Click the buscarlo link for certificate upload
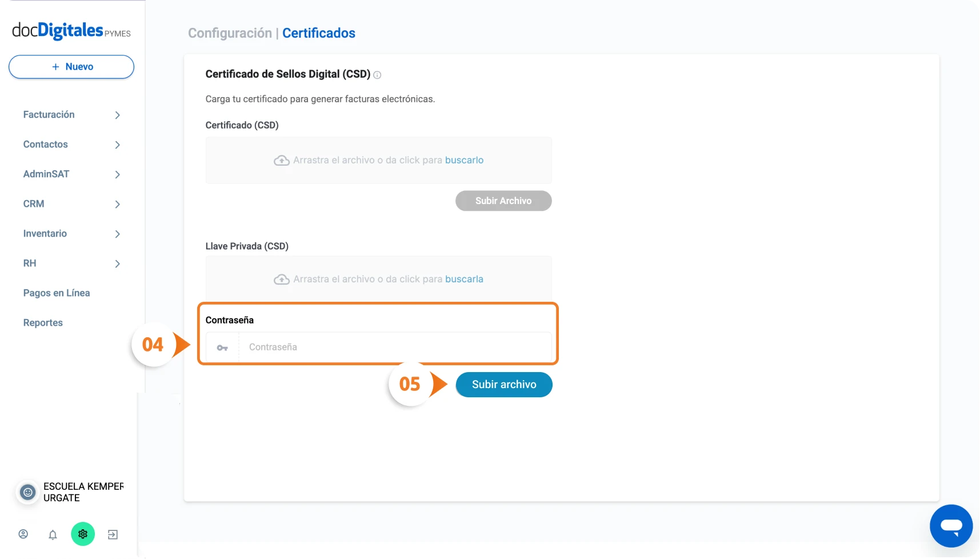 pyautogui.click(x=464, y=160)
